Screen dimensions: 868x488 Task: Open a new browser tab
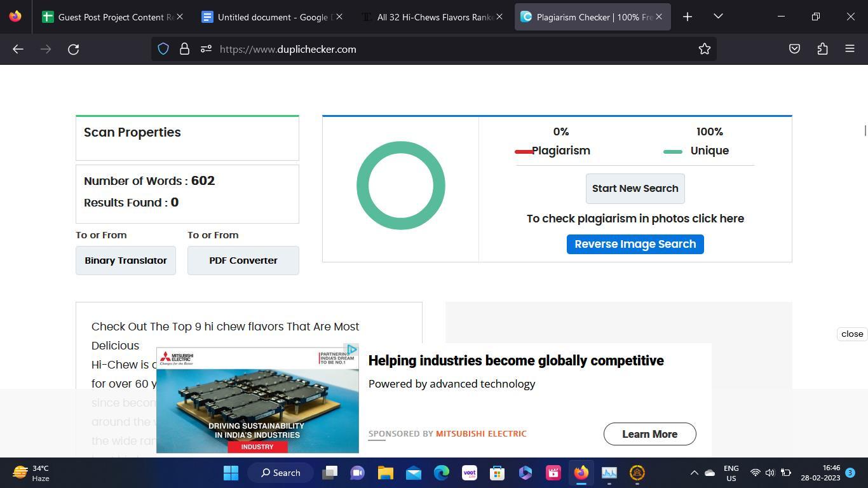click(x=688, y=17)
